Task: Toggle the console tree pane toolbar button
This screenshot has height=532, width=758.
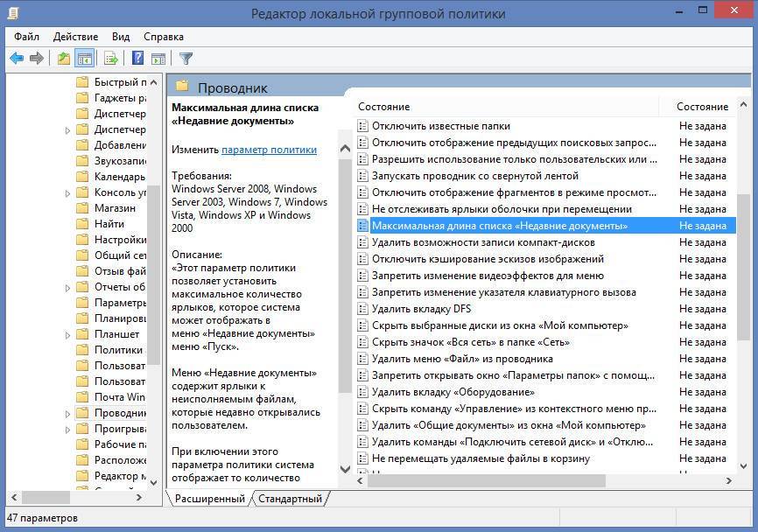Action: pos(85,59)
